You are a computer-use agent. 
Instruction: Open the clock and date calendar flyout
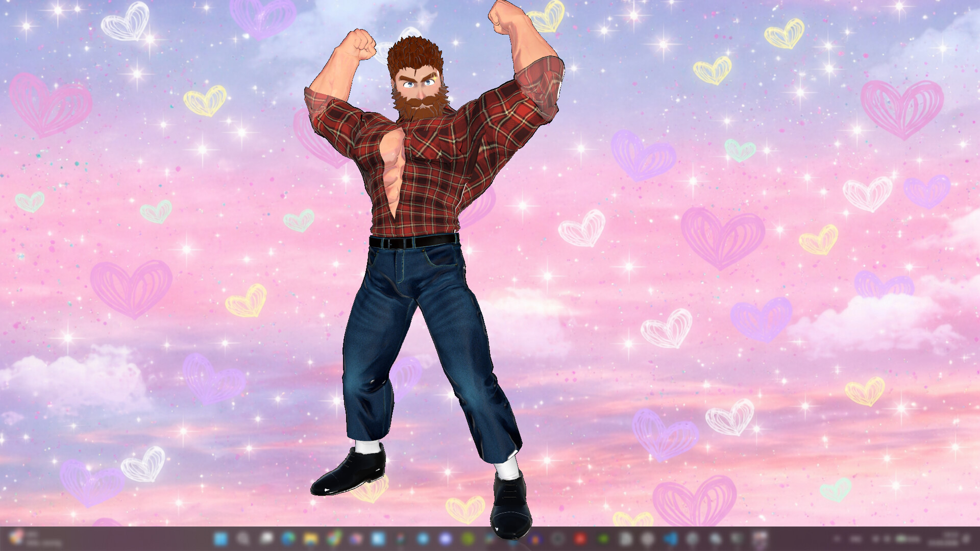943,539
